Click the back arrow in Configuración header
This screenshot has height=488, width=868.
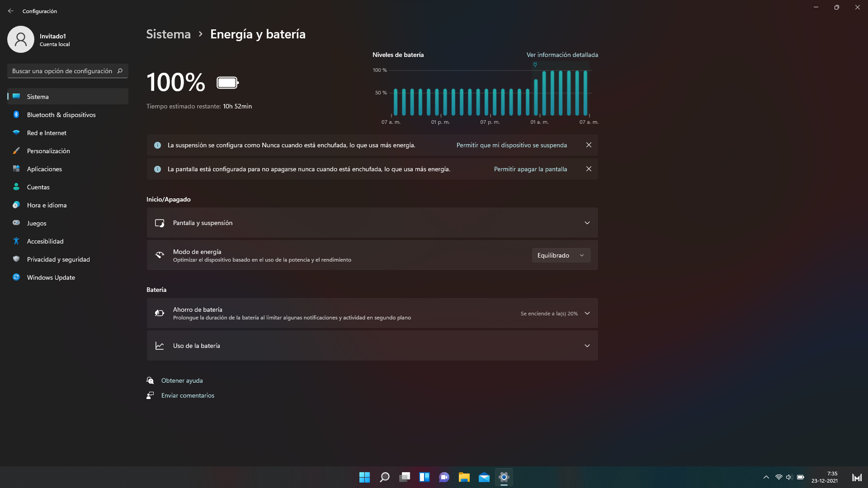[11, 11]
